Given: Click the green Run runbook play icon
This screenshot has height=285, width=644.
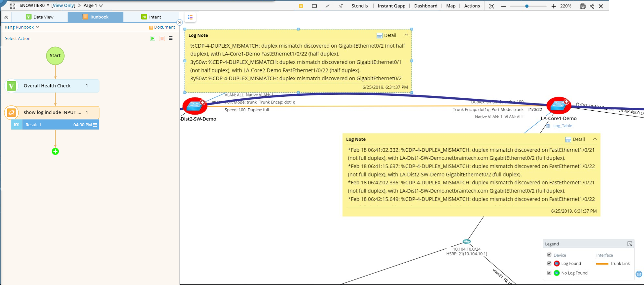Looking at the screenshot, I should pos(153,38).
